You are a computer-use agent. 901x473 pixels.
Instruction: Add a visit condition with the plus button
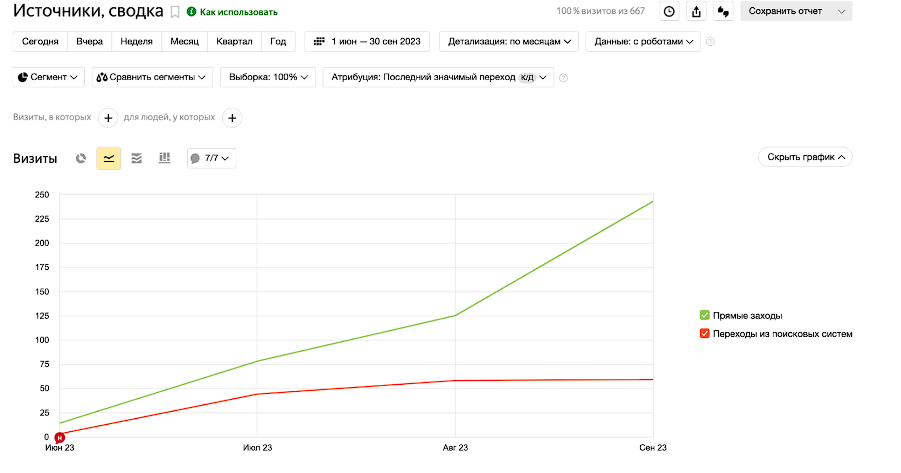(x=109, y=118)
